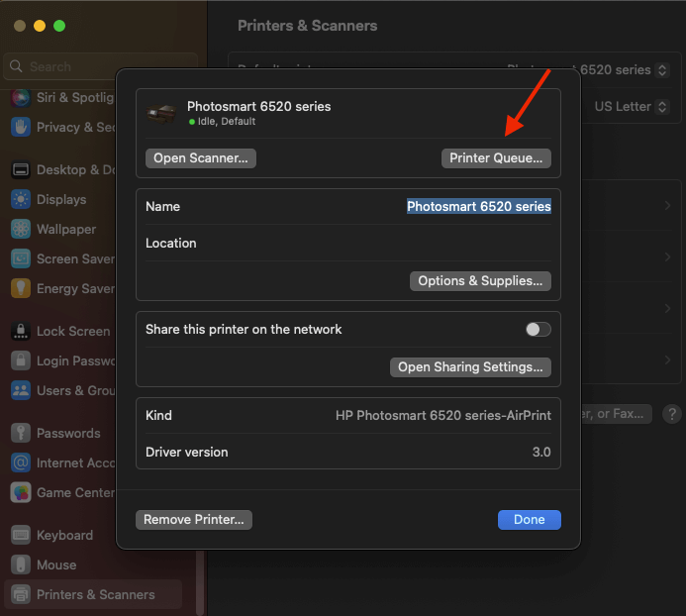686x616 pixels.
Task: Select the Printers & Scanners sidebar icon
Action: coord(21,594)
